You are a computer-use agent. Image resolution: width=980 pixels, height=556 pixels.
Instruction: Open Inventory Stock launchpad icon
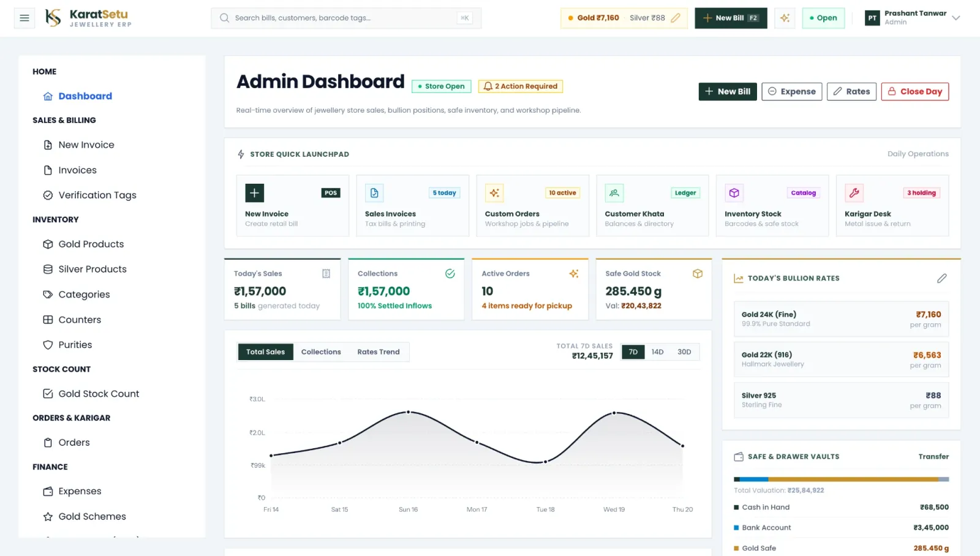tap(734, 193)
